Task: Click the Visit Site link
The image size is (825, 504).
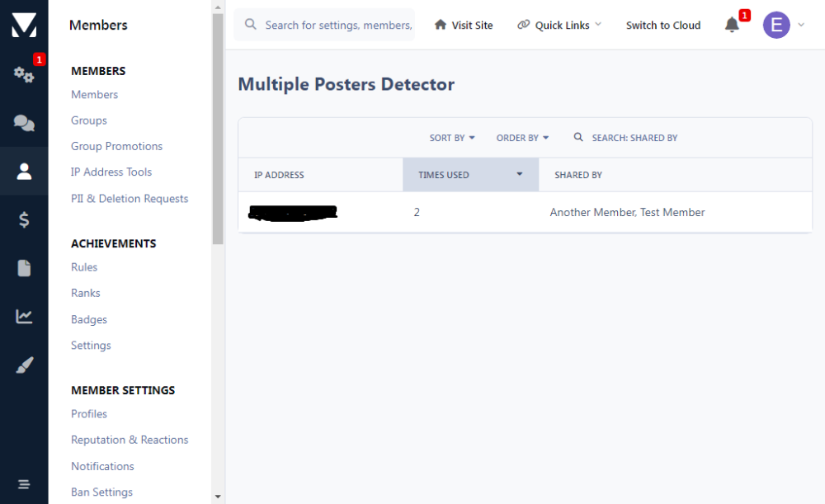Action: point(464,25)
